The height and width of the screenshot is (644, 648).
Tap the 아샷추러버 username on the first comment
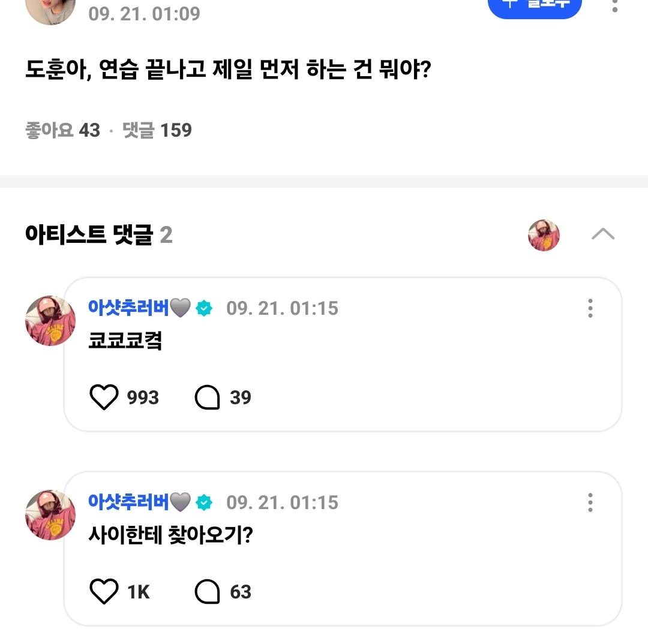pos(129,308)
